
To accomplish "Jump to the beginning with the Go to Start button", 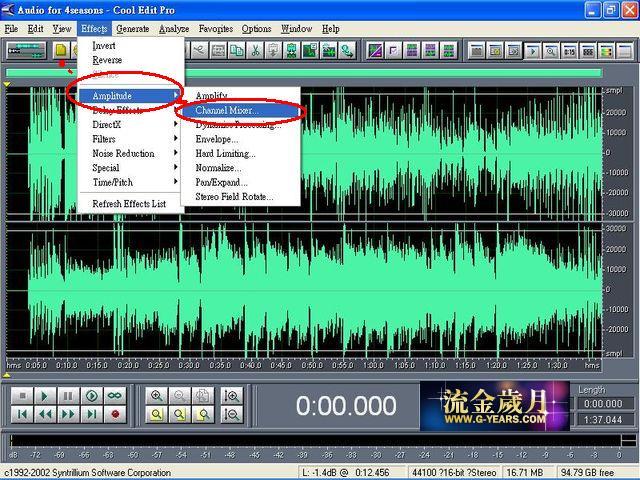I will click(22, 415).
